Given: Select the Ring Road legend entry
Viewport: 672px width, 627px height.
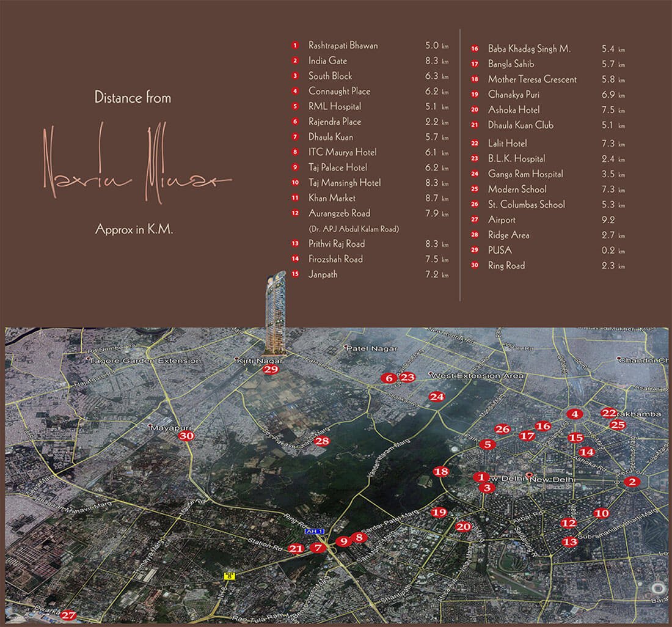Looking at the screenshot, I should [x=506, y=266].
